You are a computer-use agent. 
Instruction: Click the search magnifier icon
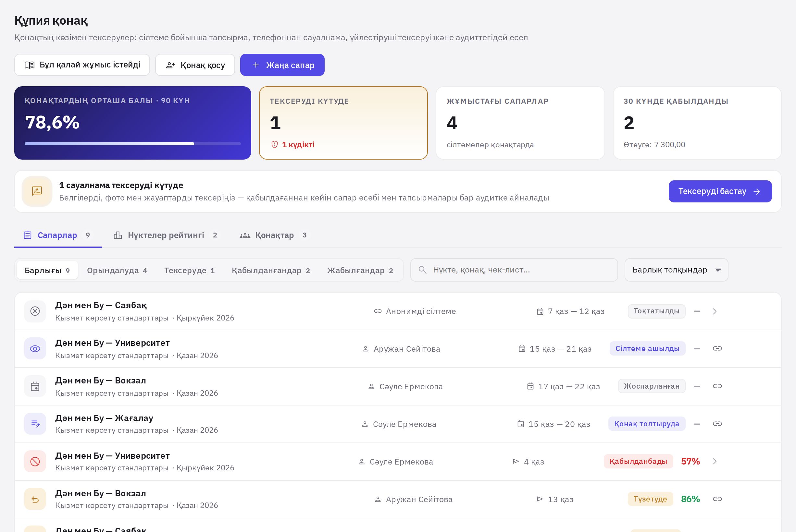click(422, 270)
